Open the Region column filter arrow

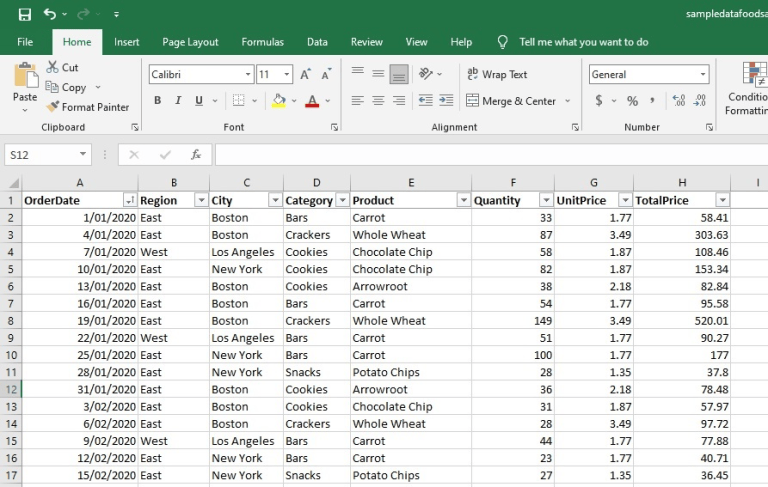201,200
